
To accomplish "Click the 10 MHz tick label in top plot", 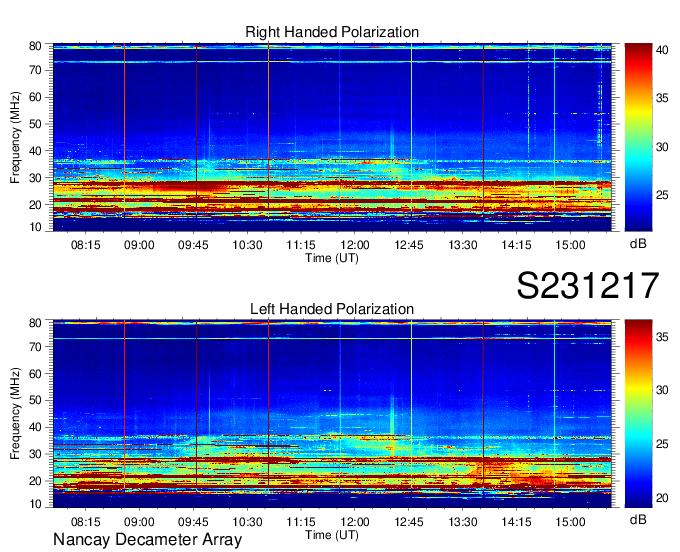I will click(35, 227).
